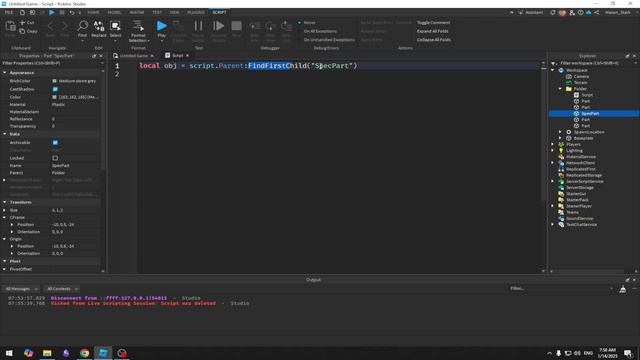Viewport: 640px width, 360px height.
Task: Click the collaborators people icon in top bar
Action: coord(572,13)
